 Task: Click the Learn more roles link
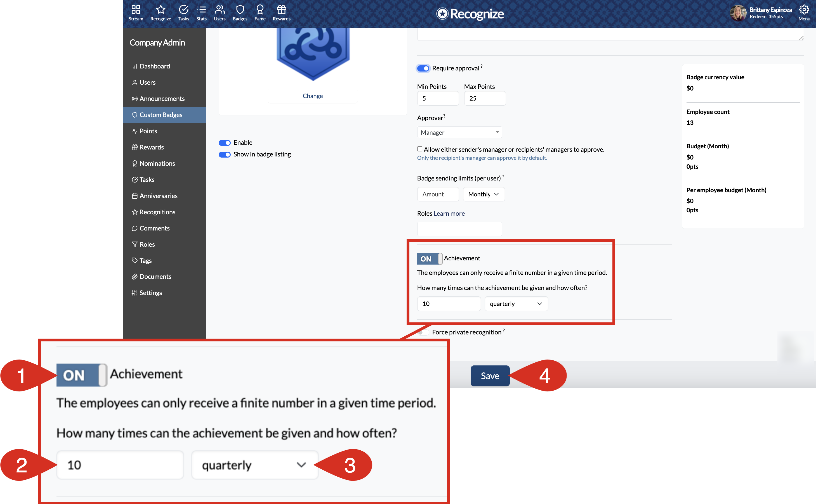point(449,213)
